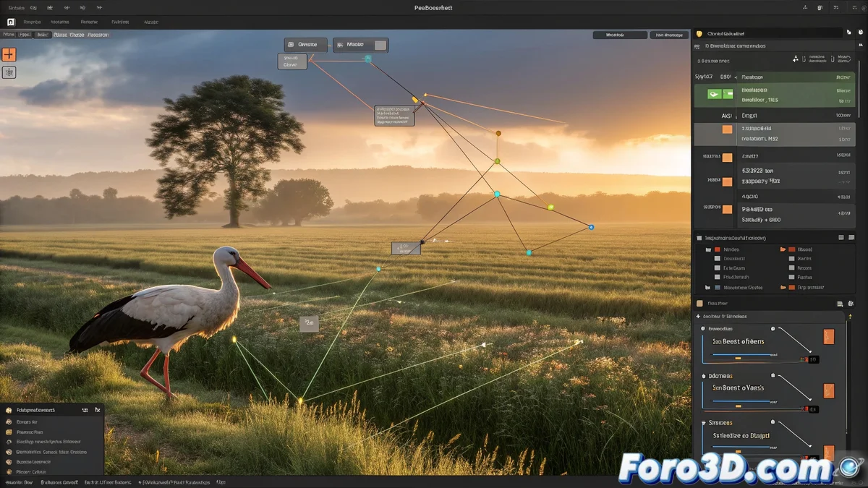868x488 pixels.
Task: Click the orange thumbnail beside 'Baest o Vansis'
Action: pyautogui.click(x=828, y=391)
